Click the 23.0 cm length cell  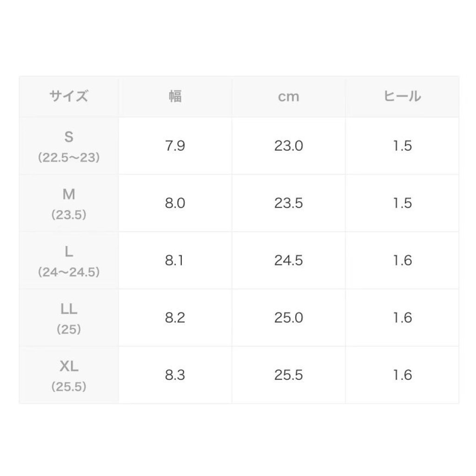[x=288, y=146]
